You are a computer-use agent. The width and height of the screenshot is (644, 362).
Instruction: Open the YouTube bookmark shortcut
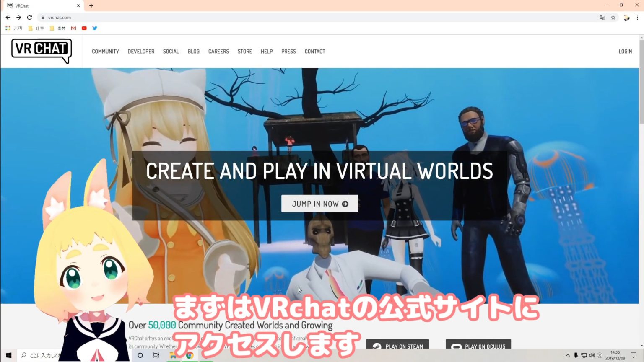pyautogui.click(x=84, y=28)
